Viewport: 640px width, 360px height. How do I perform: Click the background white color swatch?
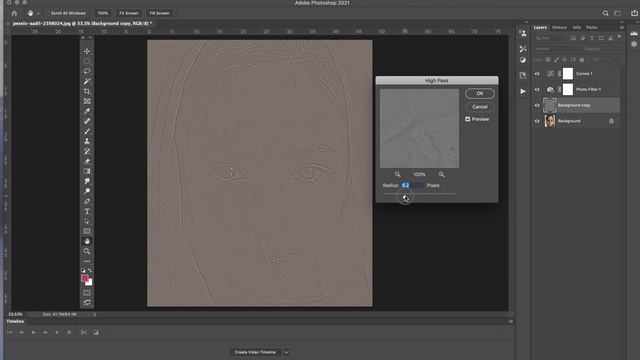click(x=90, y=282)
